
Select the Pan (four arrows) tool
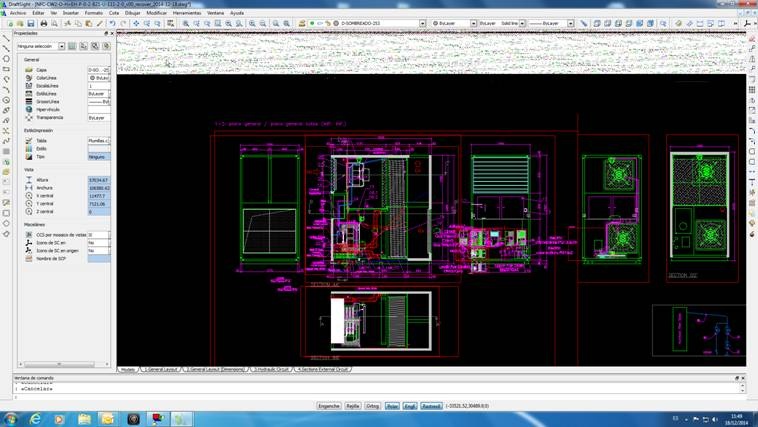[x=136, y=23]
